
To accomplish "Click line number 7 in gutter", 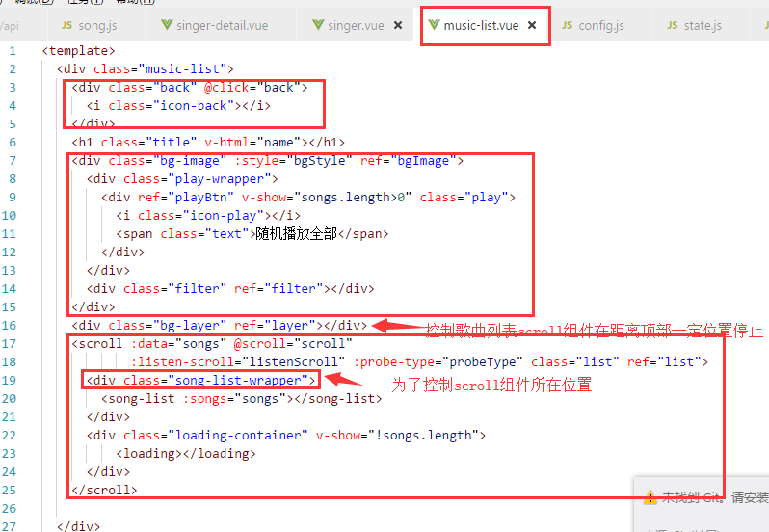I will 13,161.
